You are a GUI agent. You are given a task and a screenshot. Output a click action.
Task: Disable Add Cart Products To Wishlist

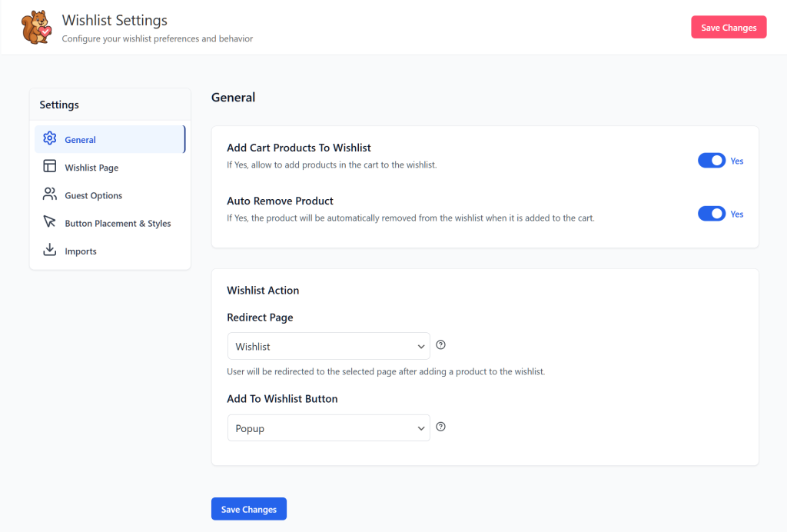(x=712, y=161)
